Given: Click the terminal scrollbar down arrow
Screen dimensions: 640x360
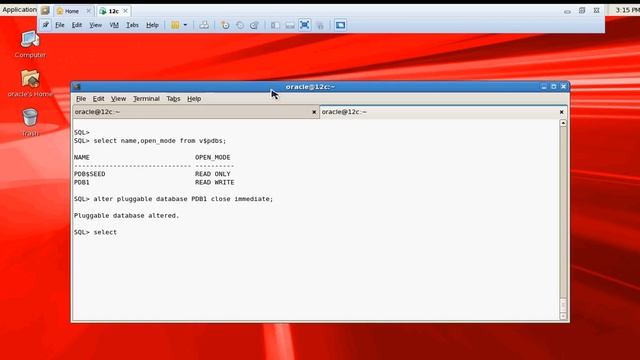Looking at the screenshot, I should 563,316.
